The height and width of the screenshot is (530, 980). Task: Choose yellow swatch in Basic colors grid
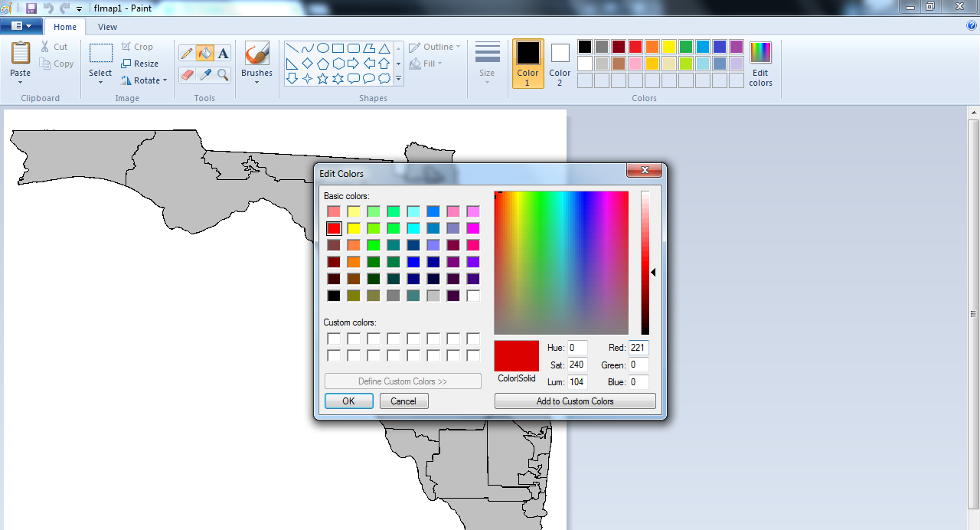coord(354,228)
